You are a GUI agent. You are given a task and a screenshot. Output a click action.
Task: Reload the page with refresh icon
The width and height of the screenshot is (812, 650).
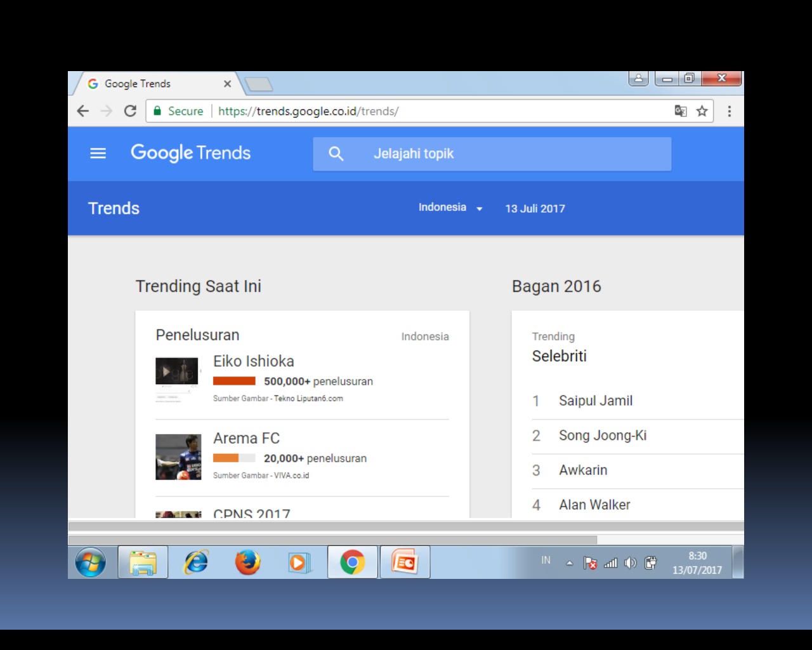pyautogui.click(x=130, y=111)
